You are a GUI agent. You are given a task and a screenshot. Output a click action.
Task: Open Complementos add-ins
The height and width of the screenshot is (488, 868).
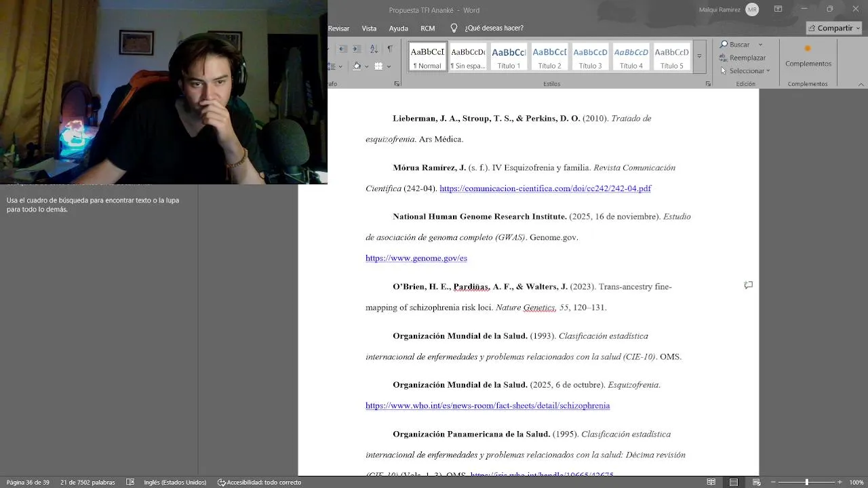tap(808, 56)
